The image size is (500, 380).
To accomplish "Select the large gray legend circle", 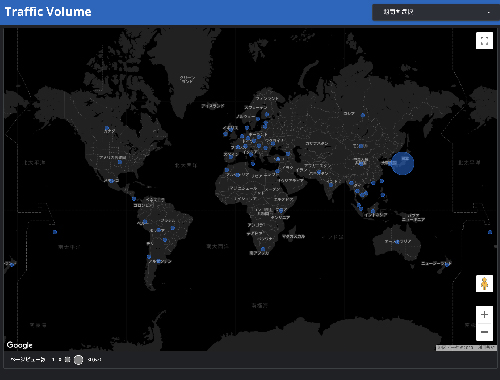I will (78, 360).
